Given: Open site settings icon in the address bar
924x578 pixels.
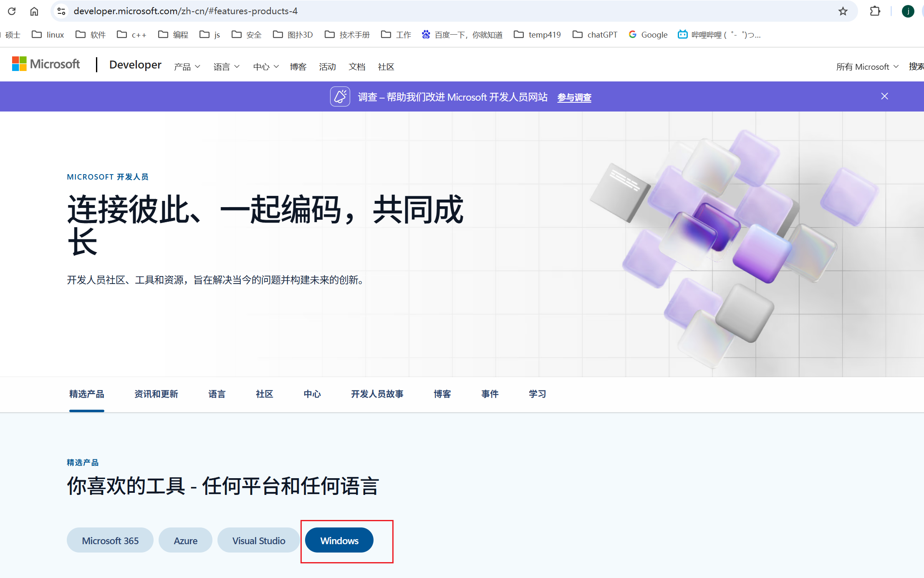Looking at the screenshot, I should (62, 11).
